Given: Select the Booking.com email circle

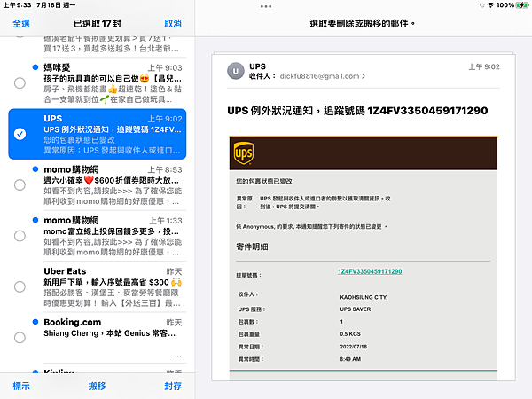Looking at the screenshot, I should pos(20,338).
